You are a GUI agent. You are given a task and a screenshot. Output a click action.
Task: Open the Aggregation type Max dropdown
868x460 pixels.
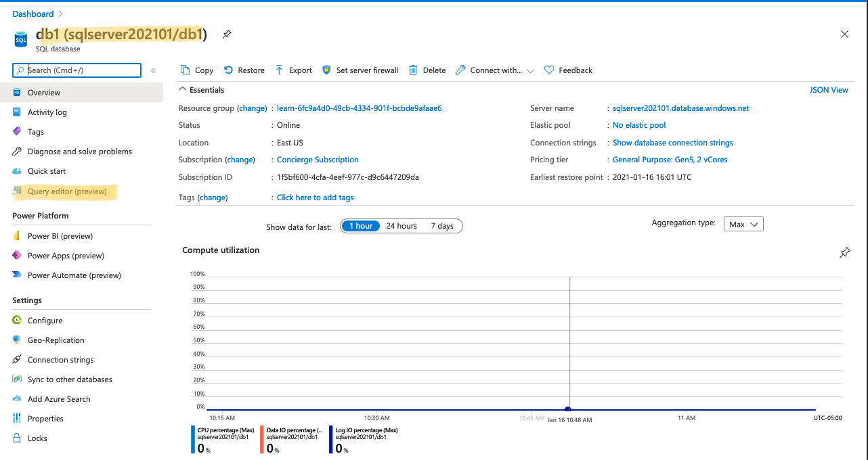pos(743,224)
